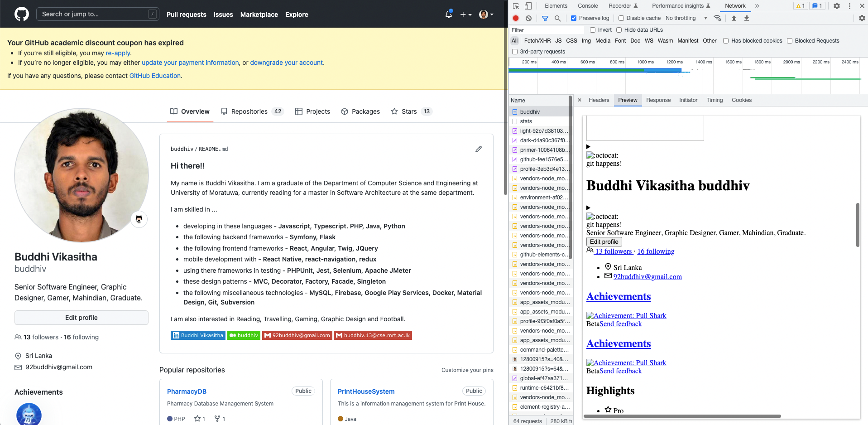Click the LinkedIn Buddhi Vikasitha badge
This screenshot has height=425, width=868.
click(x=198, y=335)
